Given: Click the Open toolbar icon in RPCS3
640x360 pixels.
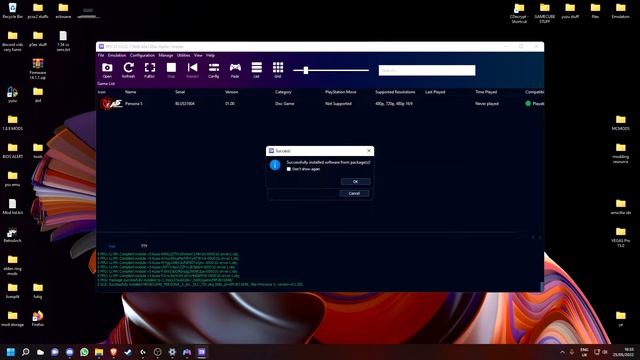Looking at the screenshot, I should point(107,70).
